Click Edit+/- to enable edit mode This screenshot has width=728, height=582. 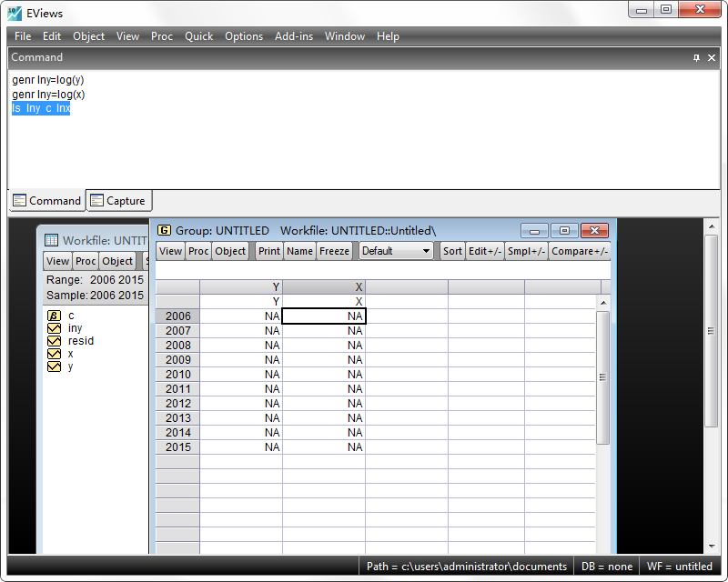click(x=482, y=250)
